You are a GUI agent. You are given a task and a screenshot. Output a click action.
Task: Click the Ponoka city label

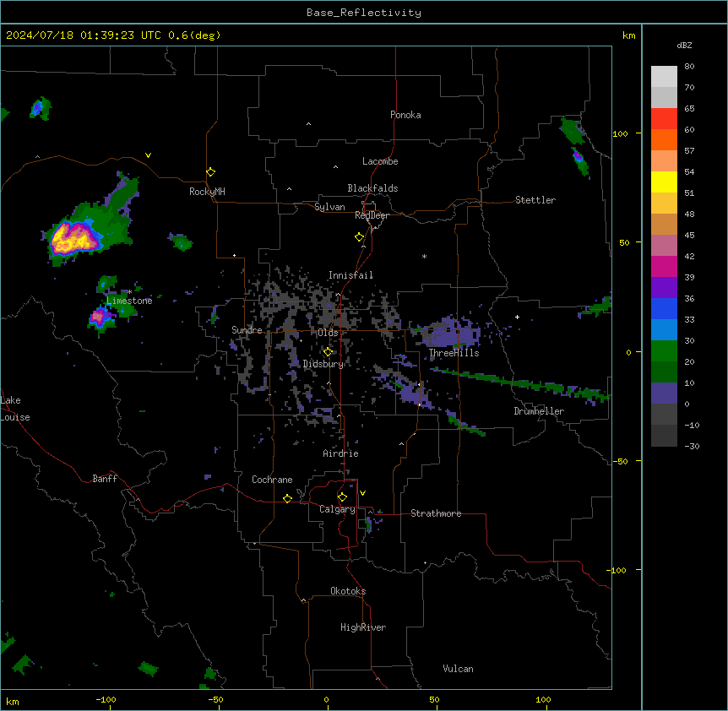(405, 115)
